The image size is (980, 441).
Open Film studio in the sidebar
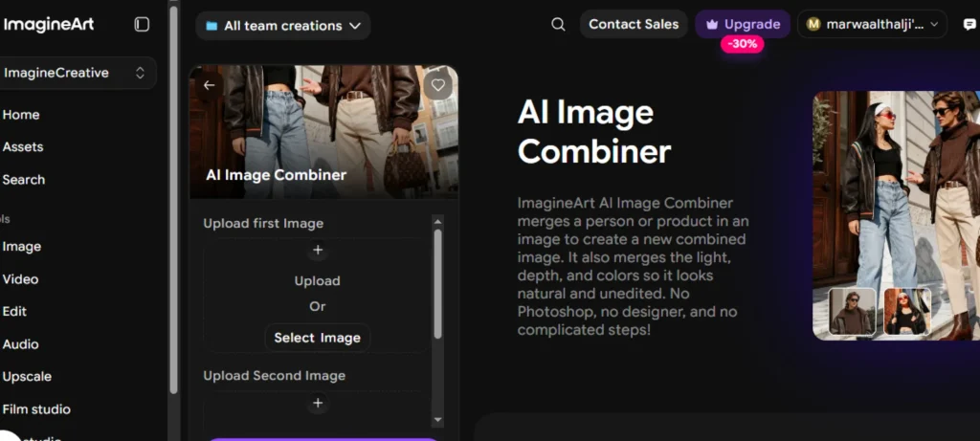(36, 409)
